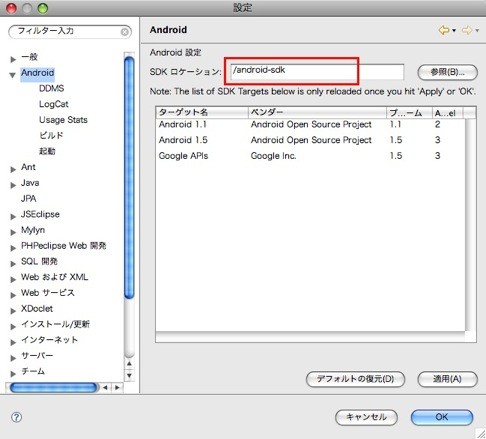Expand the チーム tree node

[x=13, y=374]
